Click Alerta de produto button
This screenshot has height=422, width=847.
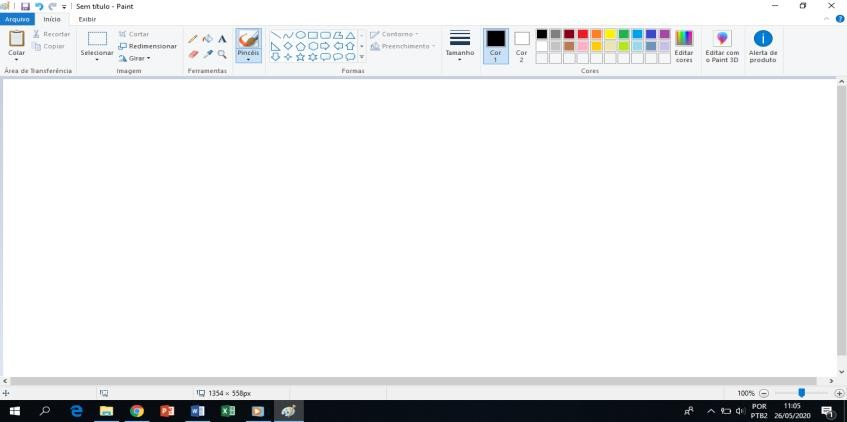pos(763,46)
